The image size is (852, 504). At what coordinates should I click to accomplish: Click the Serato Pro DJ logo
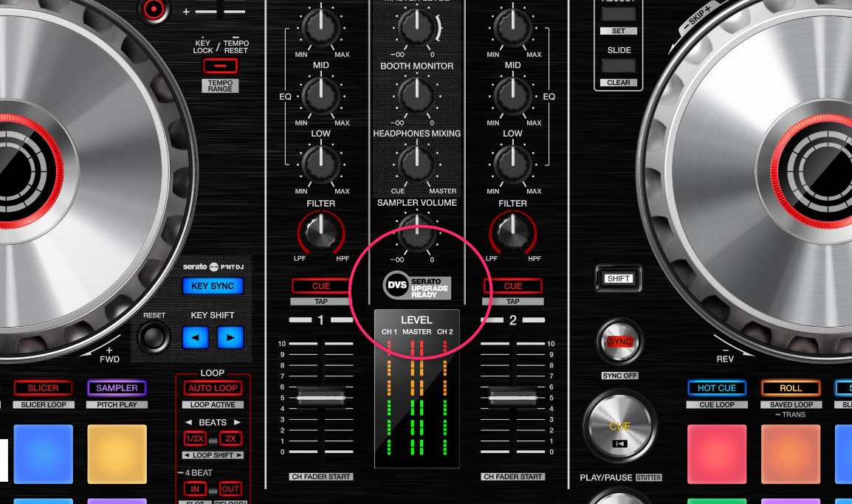point(213,267)
